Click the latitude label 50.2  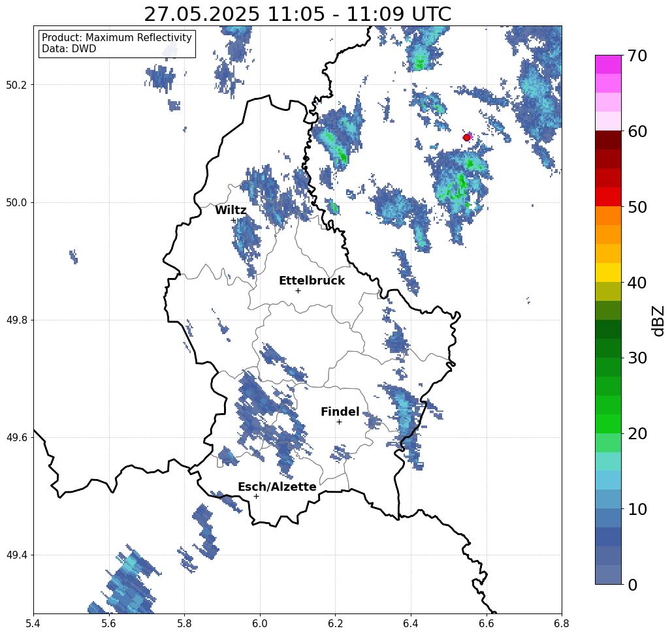(16, 85)
